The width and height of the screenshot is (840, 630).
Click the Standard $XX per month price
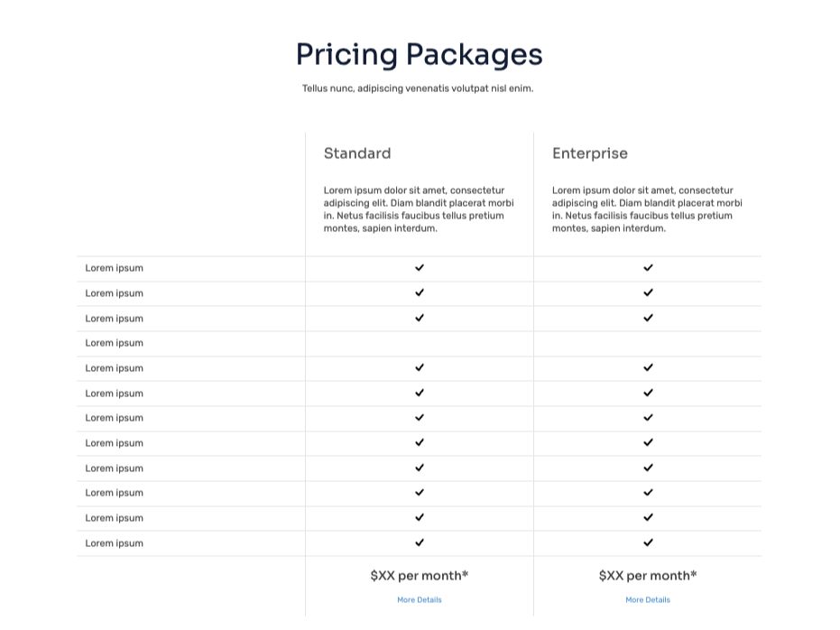[420, 575]
